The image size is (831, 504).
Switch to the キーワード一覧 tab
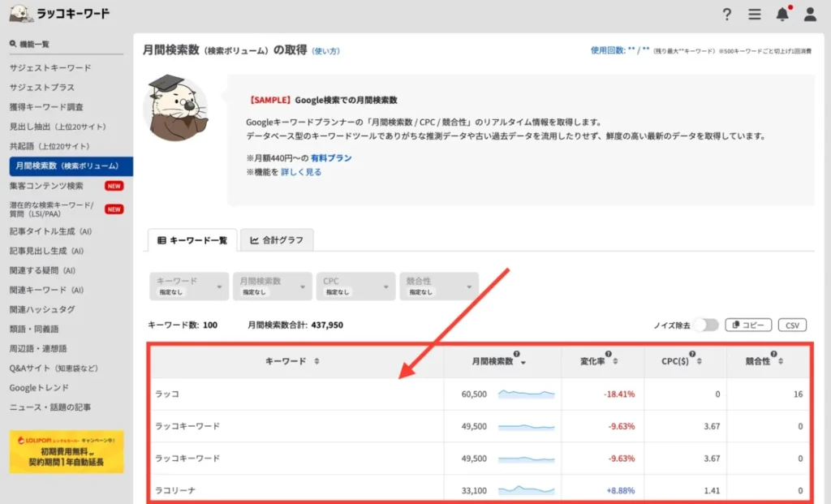pyautogui.click(x=192, y=240)
